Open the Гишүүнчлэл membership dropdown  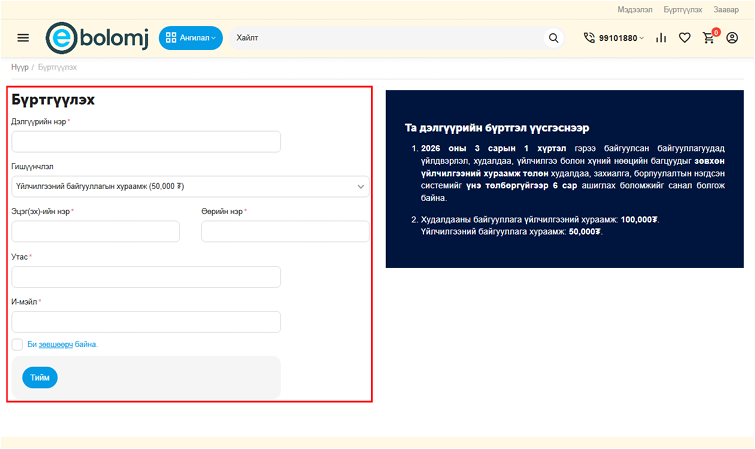click(189, 186)
